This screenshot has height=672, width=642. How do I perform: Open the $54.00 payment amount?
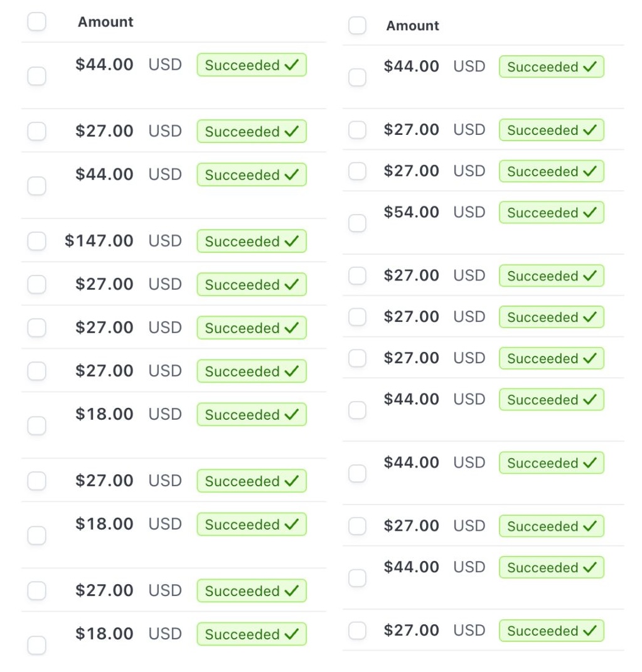pos(411,212)
